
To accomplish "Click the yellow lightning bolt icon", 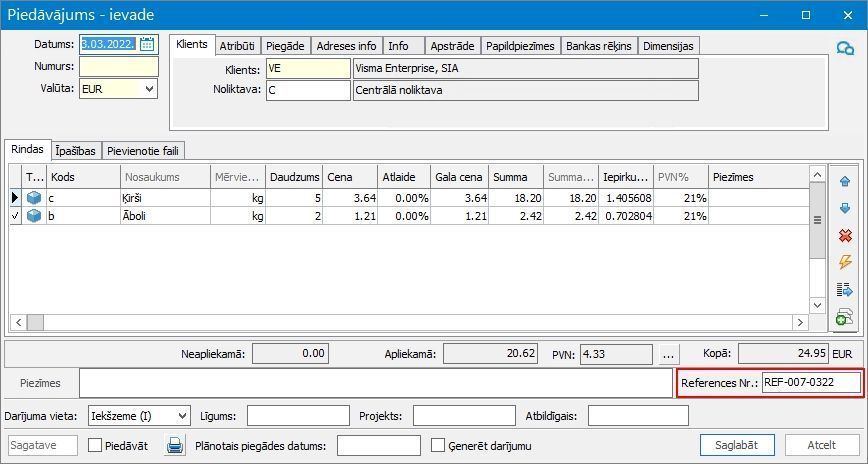I will (x=845, y=262).
